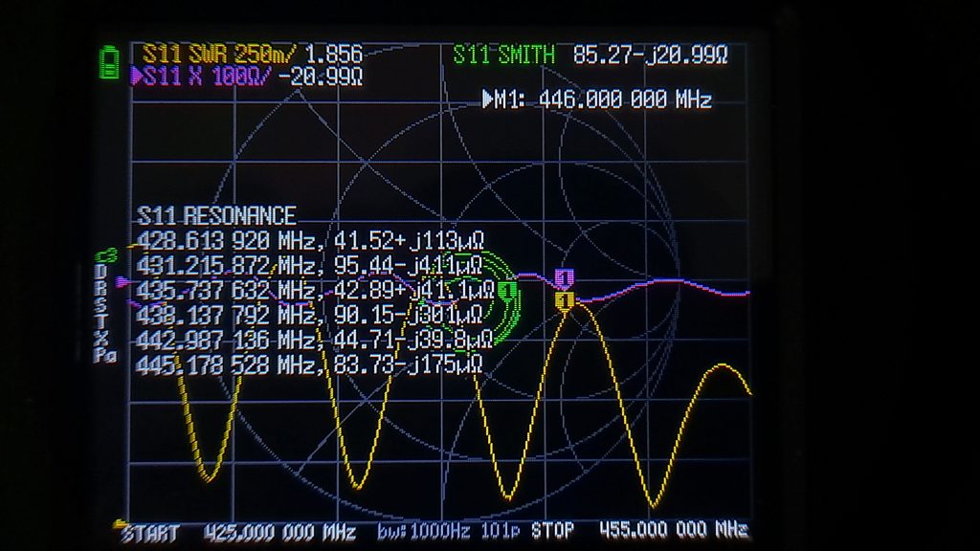
Task: Select the purple marker 1 on reactance trace
Action: tap(565, 278)
